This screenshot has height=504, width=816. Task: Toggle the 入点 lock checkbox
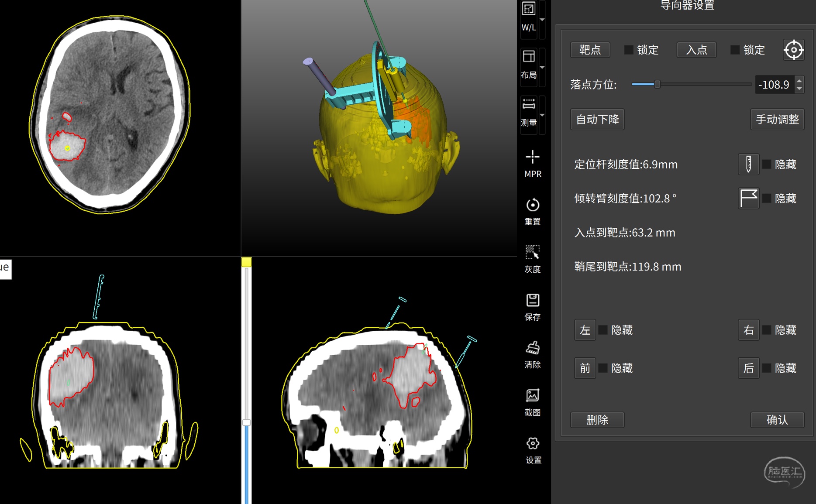[735, 50]
